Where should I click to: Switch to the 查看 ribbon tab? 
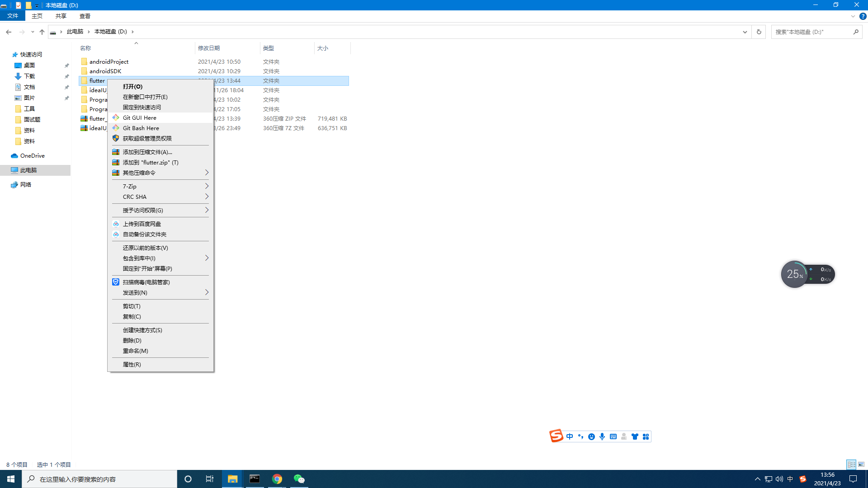point(85,16)
